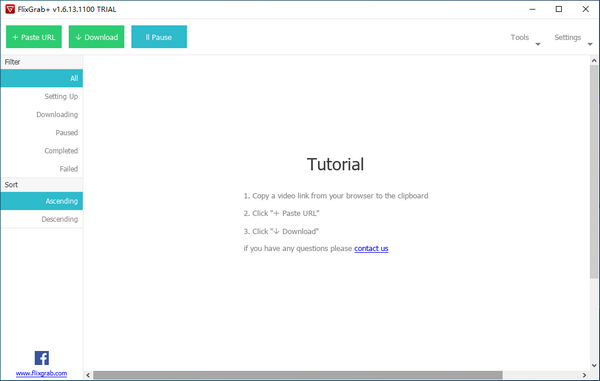Filter by Failed downloads
This screenshot has width=600, height=381.
tap(42, 168)
